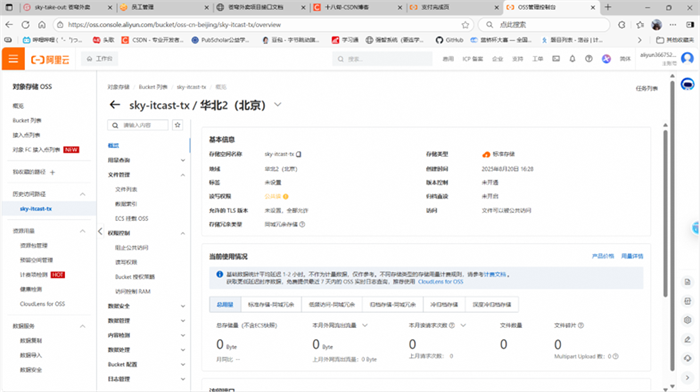The image size is (700, 392).
Task: Click the Aliyun header search box
Action: pyautogui.click(x=382, y=59)
